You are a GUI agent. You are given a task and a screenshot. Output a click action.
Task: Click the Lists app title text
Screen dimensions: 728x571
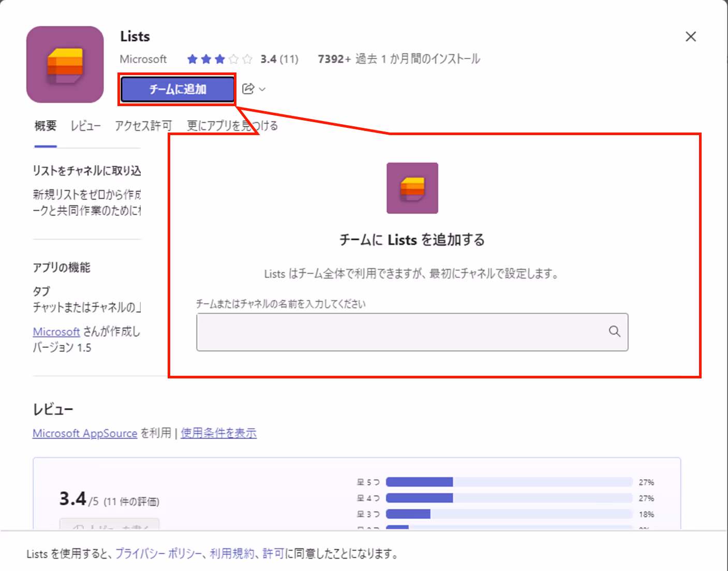(x=135, y=37)
